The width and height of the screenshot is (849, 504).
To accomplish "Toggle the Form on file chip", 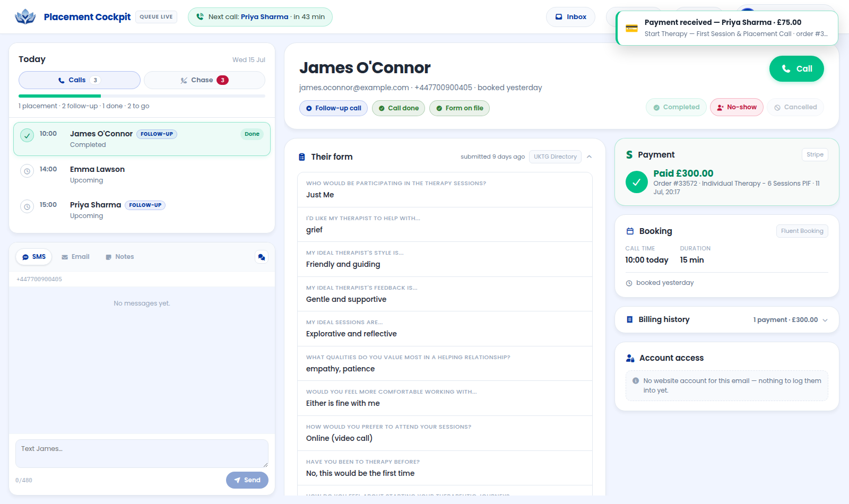I will click(460, 108).
